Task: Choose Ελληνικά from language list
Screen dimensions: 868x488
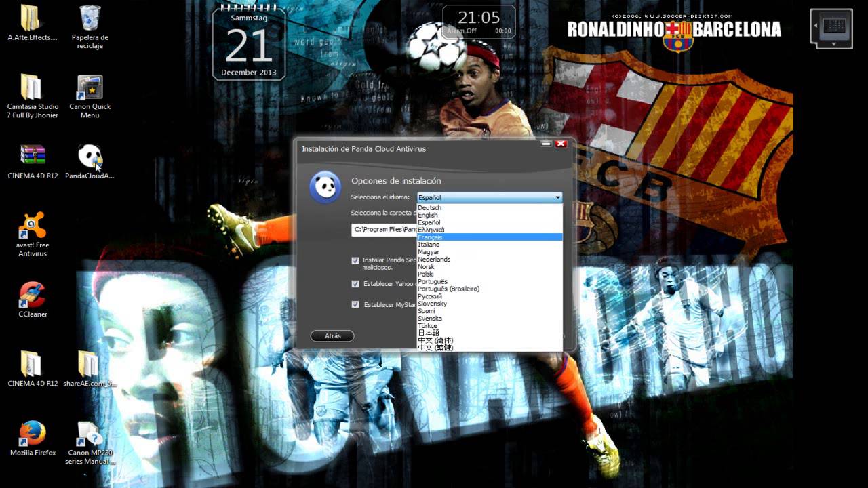Action: coord(490,230)
